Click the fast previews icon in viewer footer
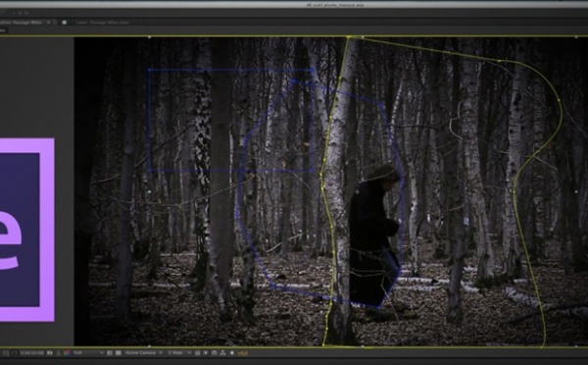588x365 pixels. point(206,353)
